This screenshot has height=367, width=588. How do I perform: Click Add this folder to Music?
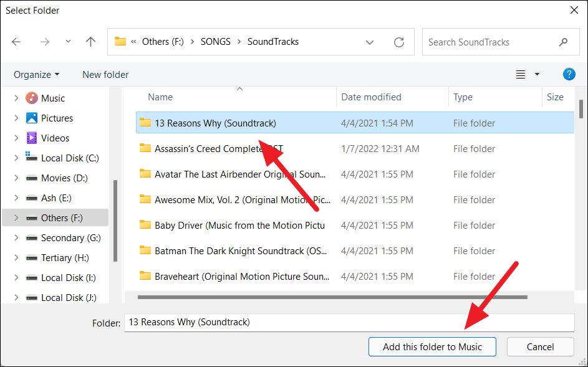432,347
